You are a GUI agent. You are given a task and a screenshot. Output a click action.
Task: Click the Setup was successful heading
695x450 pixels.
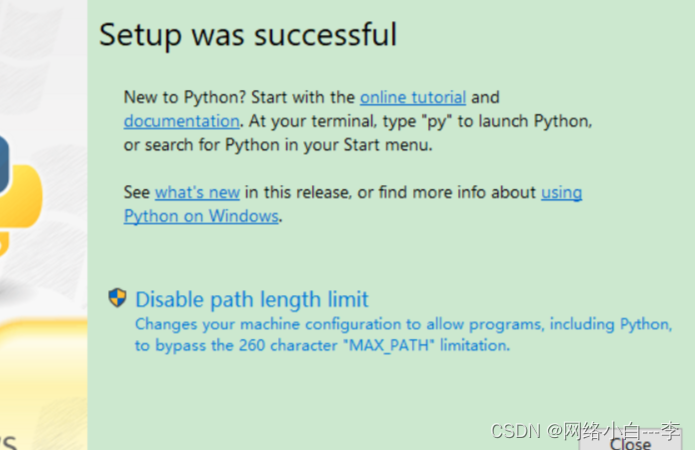[x=248, y=35]
